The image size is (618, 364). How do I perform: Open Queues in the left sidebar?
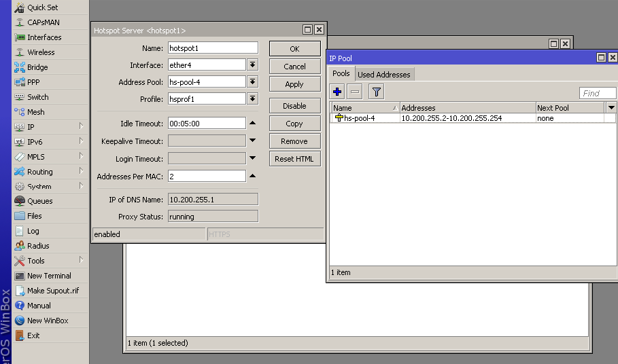[39, 201]
